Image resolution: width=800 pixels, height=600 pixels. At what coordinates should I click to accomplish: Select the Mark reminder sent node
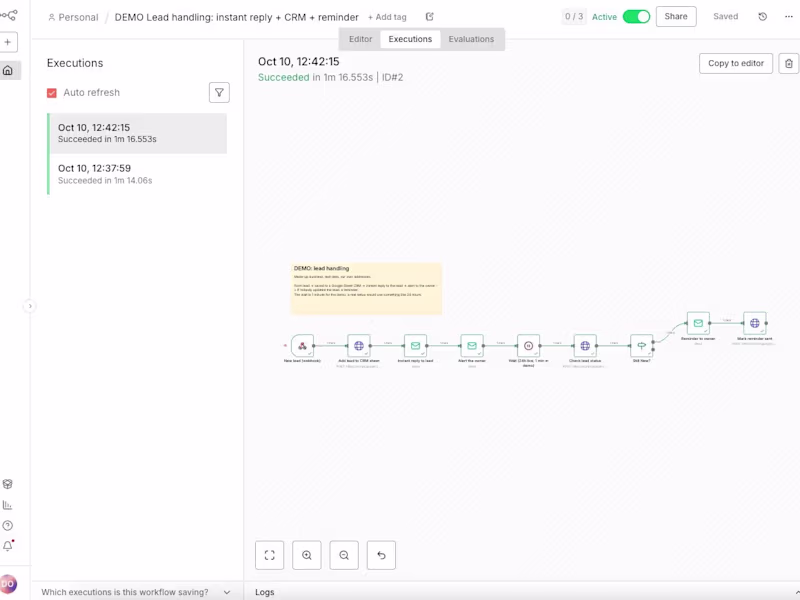pyautogui.click(x=755, y=323)
